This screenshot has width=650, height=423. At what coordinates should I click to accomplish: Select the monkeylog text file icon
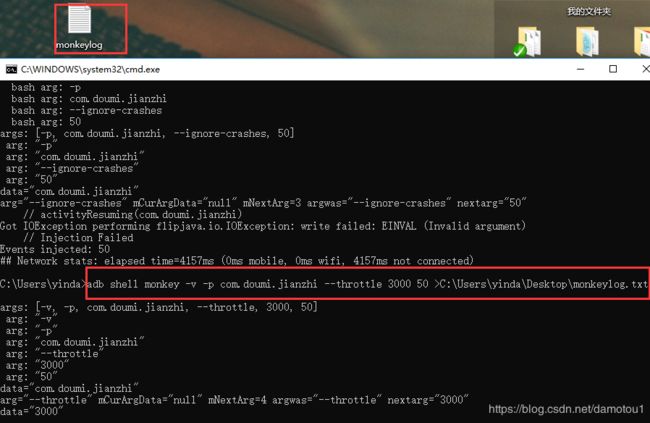(x=79, y=20)
